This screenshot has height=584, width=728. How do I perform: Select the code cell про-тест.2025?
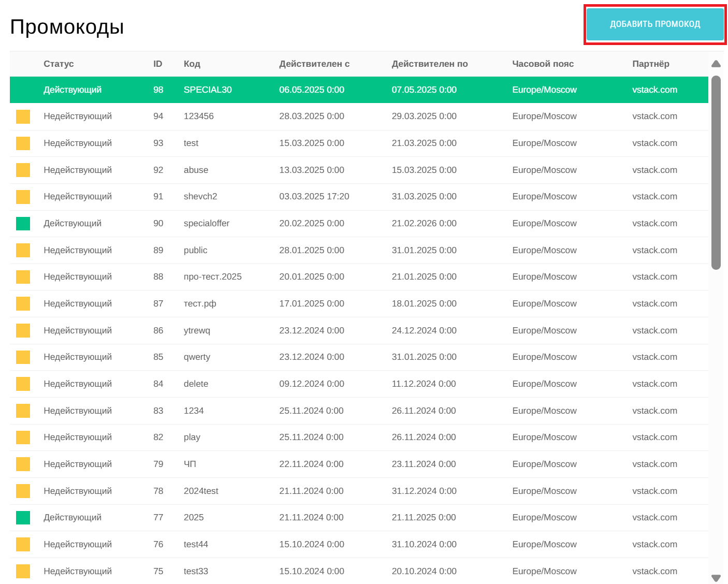pyautogui.click(x=213, y=276)
